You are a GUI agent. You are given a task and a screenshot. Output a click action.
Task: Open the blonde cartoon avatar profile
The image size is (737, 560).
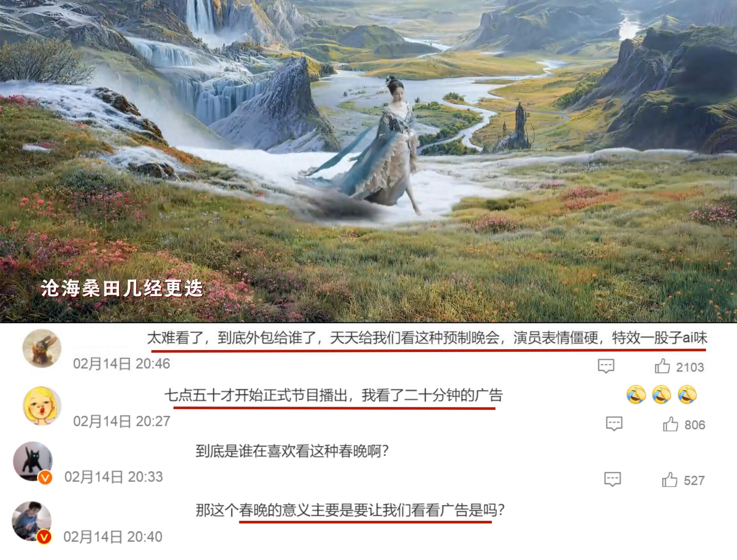(42, 406)
